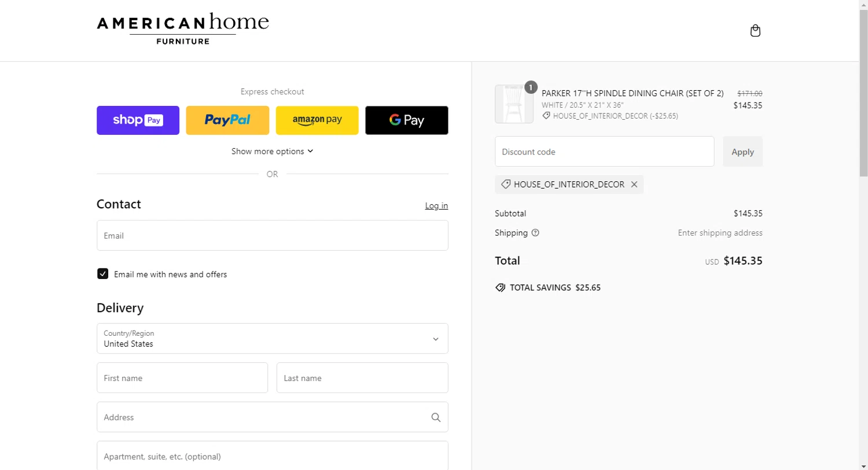
Task: Click the discount tag icon under product name
Action: pos(546,116)
